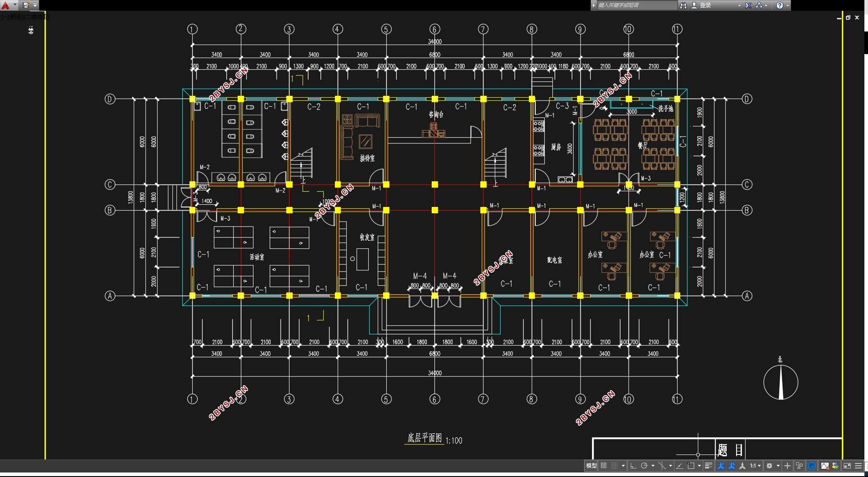Toggle 2D object snap square icon
The width and height of the screenshot is (868, 477).
691,466
